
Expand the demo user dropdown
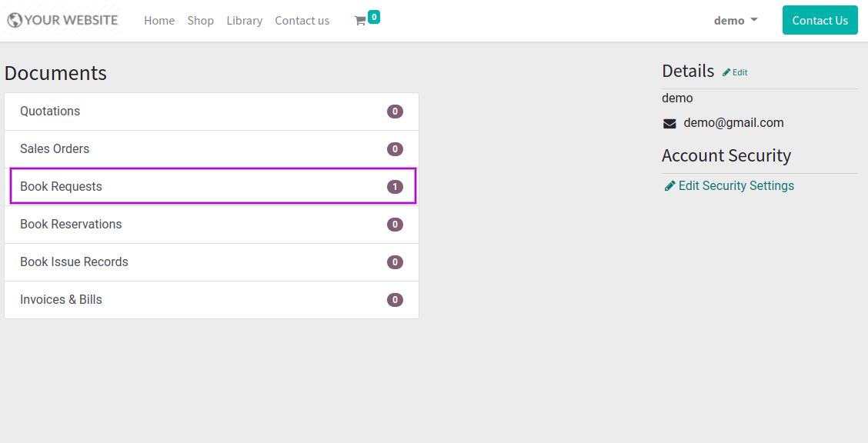click(736, 21)
